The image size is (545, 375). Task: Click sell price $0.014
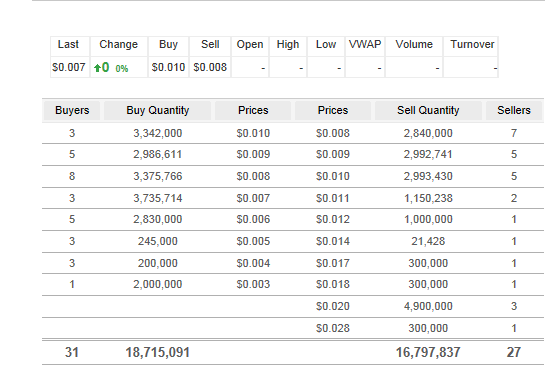coord(333,242)
